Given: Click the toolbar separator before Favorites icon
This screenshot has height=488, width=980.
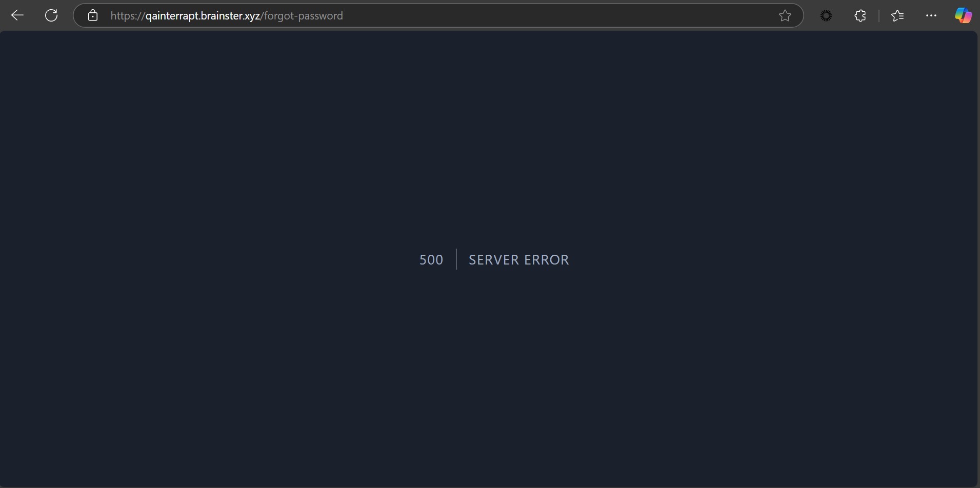Looking at the screenshot, I should pyautogui.click(x=878, y=16).
